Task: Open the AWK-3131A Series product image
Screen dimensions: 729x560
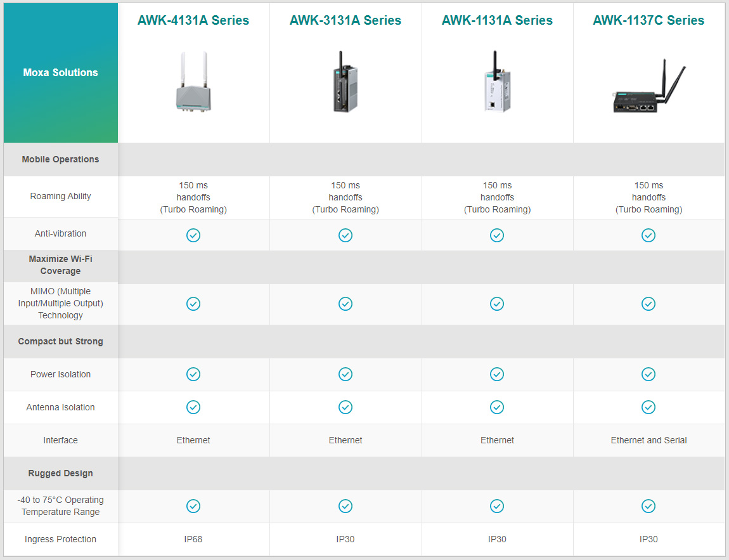Action: click(345, 81)
